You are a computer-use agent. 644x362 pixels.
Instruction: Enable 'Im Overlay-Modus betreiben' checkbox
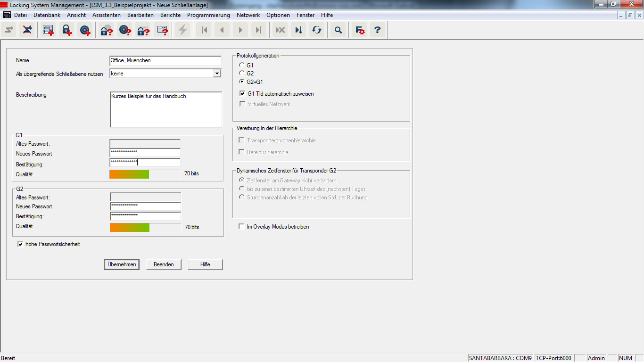242,227
